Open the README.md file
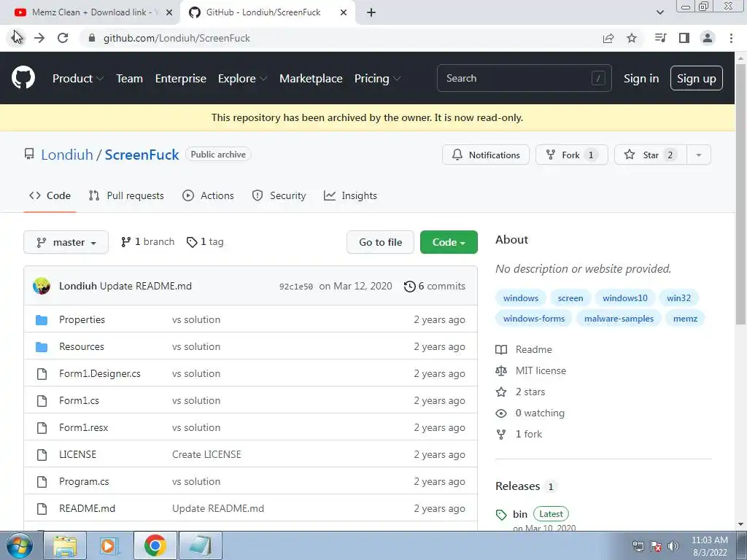This screenshot has height=560, width=747. click(x=88, y=508)
